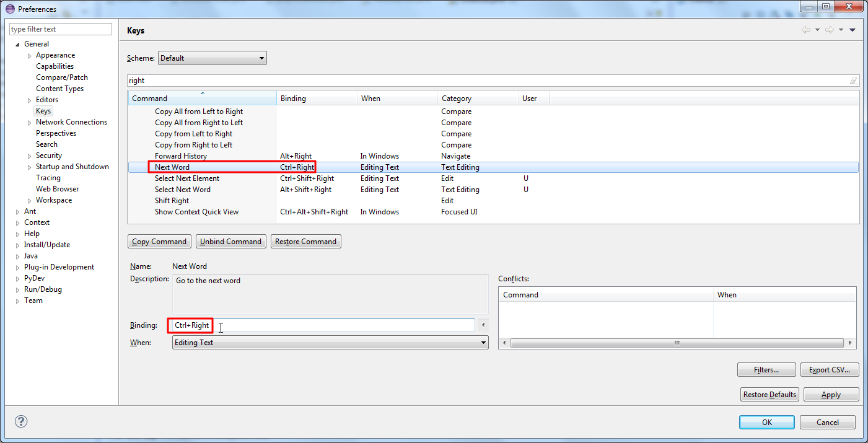Select Tracing in the tree
The width and height of the screenshot is (868, 443).
coord(48,178)
